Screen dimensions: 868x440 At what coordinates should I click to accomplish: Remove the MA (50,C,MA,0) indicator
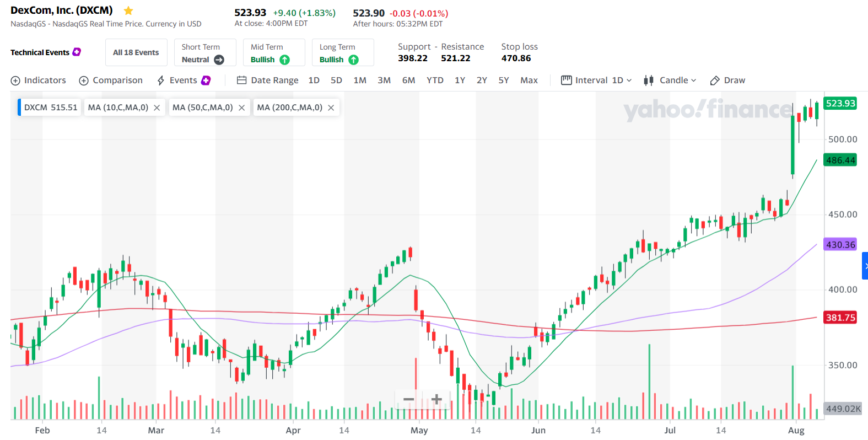[241, 108]
